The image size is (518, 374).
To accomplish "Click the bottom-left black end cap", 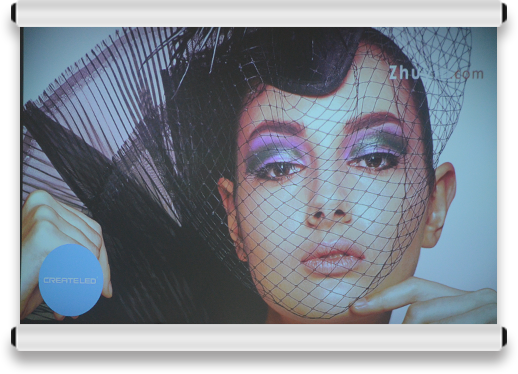I will pos(14,337).
